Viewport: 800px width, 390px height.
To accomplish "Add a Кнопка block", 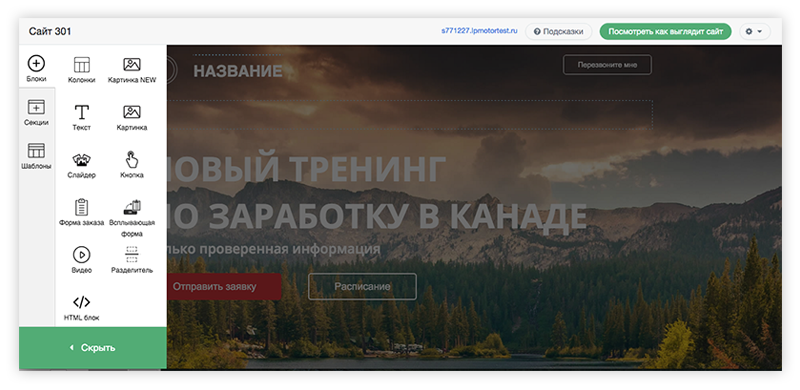I will (132, 165).
